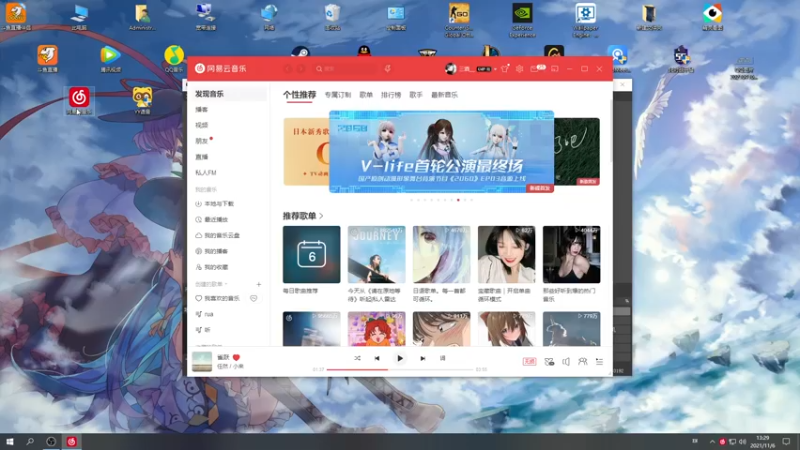Viewport: 800px width, 450px height.
Task: Open 我的音乐云盘 in the sidebar
Action: (x=217, y=236)
